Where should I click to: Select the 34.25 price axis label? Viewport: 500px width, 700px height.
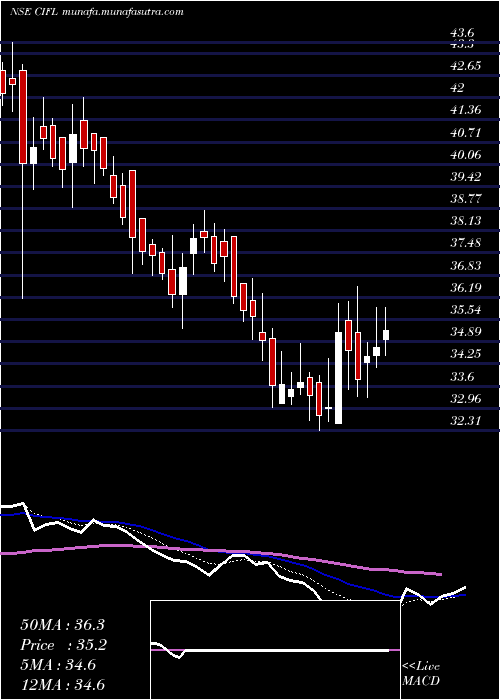click(466, 354)
